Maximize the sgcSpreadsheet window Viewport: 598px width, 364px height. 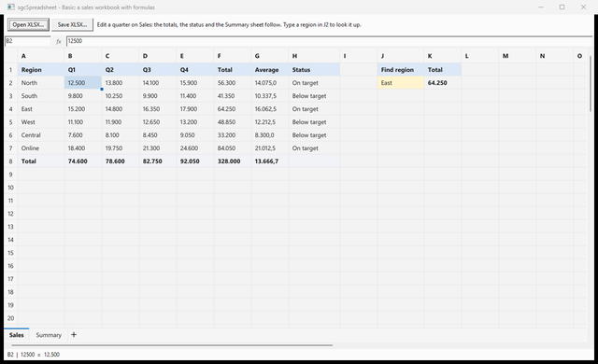coord(562,7)
